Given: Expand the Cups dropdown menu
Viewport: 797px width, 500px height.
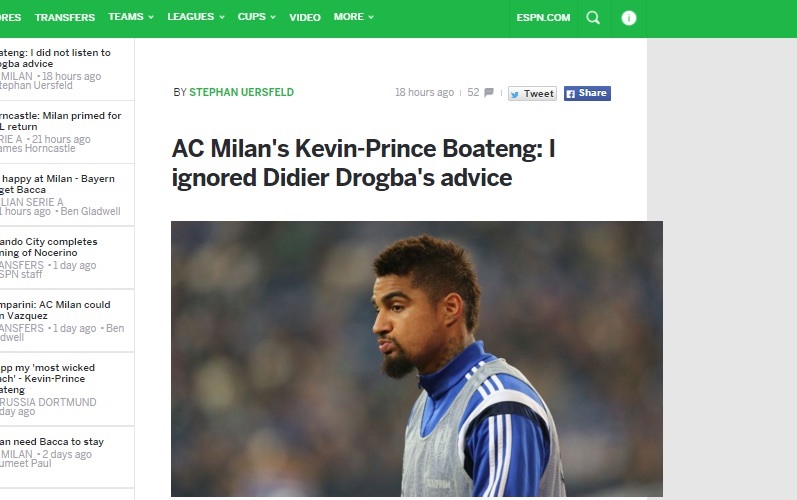Looking at the screenshot, I should pos(257,17).
